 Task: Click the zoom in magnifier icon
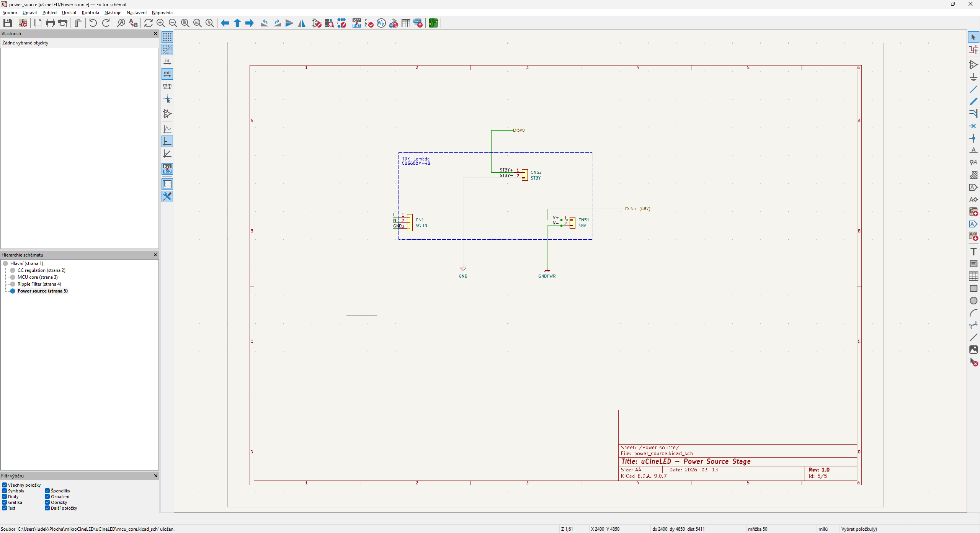(x=160, y=23)
